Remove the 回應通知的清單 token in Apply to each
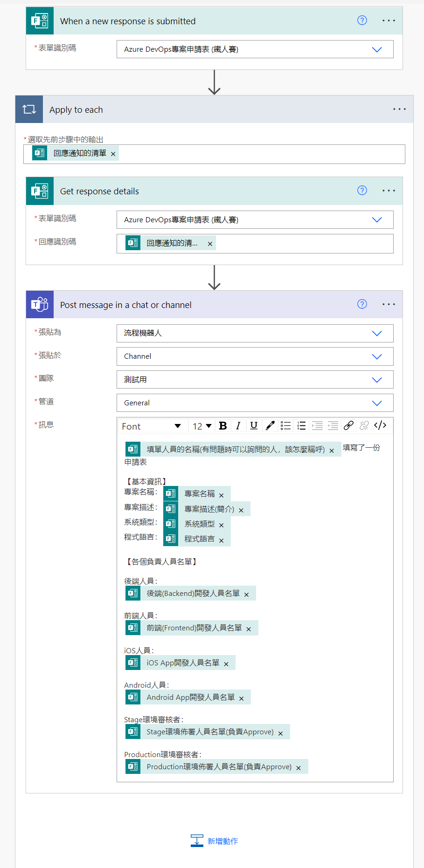This screenshot has width=424, height=868. click(x=113, y=154)
